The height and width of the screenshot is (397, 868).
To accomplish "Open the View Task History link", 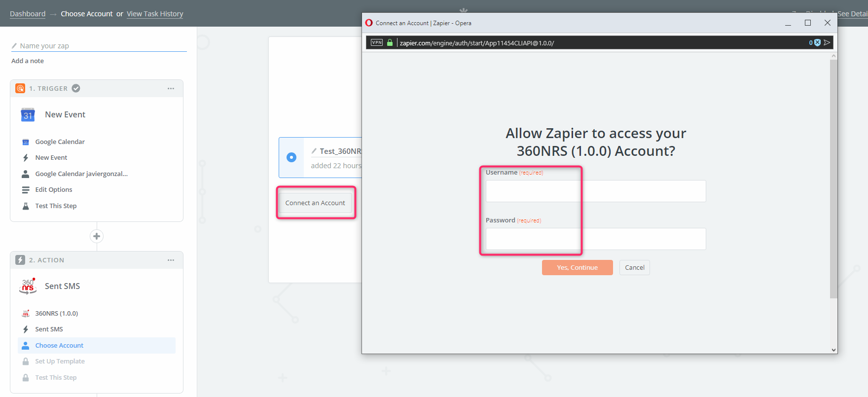I will tap(155, 14).
